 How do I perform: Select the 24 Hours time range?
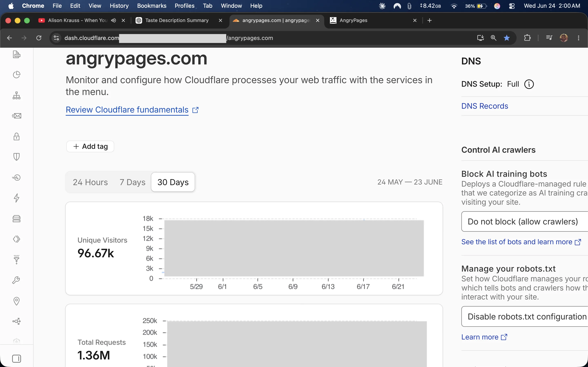tap(90, 182)
